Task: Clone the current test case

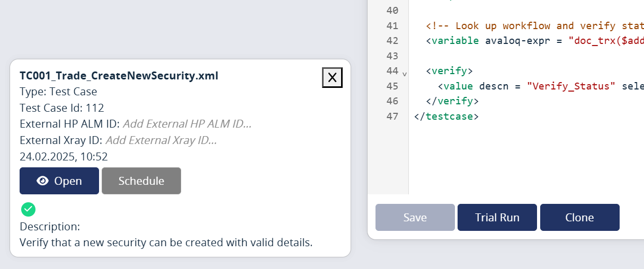Action: (579, 218)
